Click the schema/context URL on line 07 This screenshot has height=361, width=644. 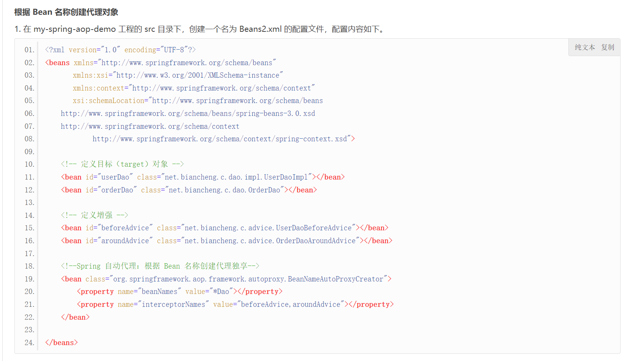coord(150,127)
